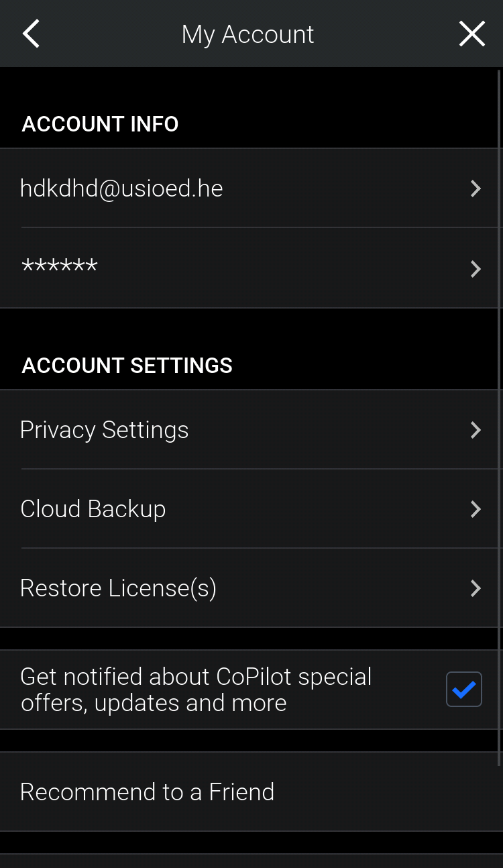Screen dimensions: 503x868
Task: Expand the email address row chevron
Action: tap(476, 188)
